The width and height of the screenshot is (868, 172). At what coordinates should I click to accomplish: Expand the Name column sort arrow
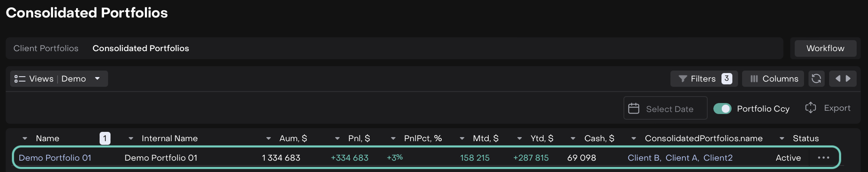25,138
